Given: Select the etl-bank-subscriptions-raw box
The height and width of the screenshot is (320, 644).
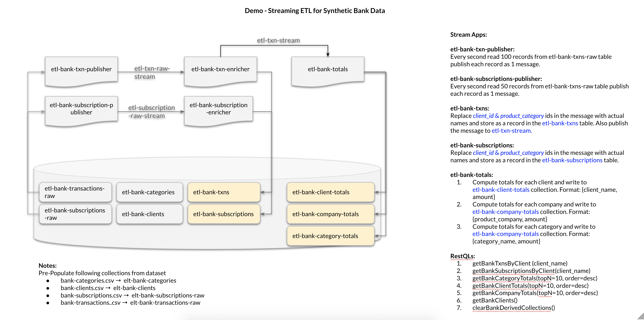Looking at the screenshot, I should (x=75, y=214).
